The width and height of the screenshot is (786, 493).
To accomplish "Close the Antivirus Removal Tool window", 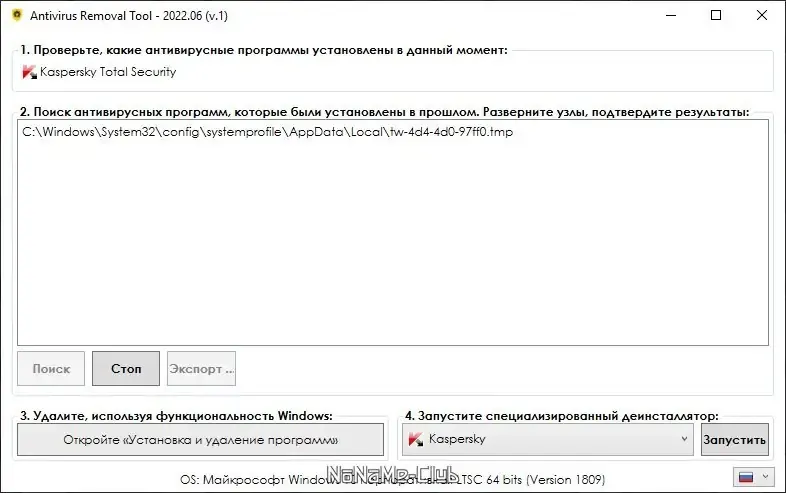I will pos(761,16).
